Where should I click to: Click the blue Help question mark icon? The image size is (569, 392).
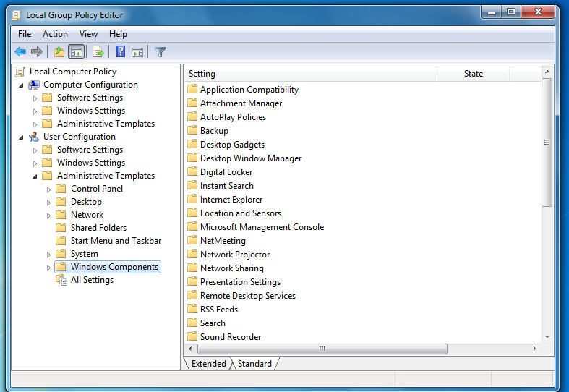[x=120, y=51]
